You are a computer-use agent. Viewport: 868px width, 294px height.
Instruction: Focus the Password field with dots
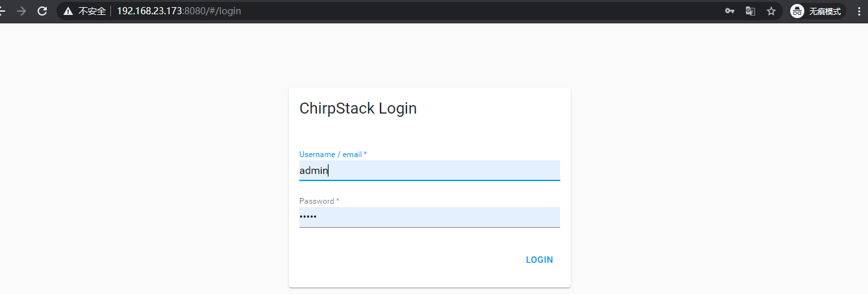[429, 217]
